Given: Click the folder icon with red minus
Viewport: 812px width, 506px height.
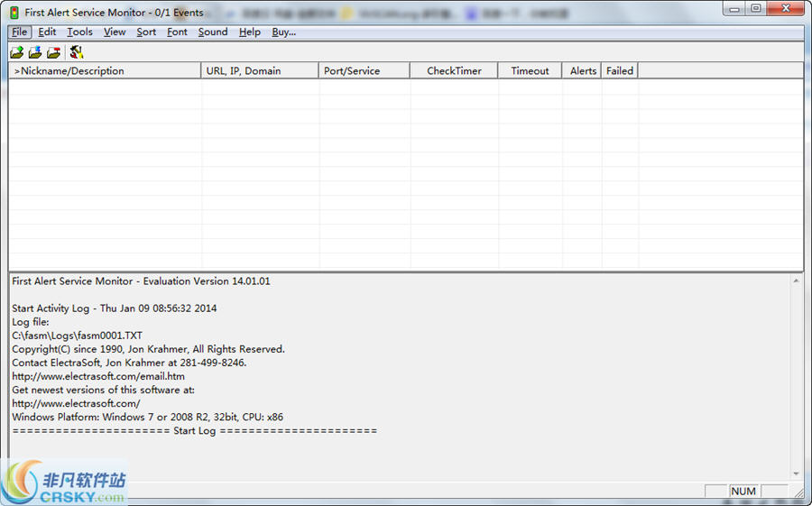Looking at the screenshot, I should (x=53, y=52).
